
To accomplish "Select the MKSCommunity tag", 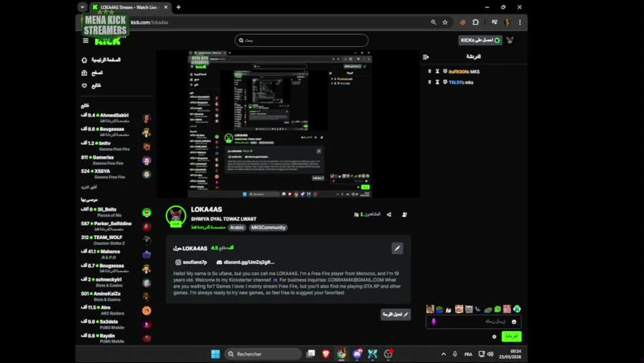I will tap(269, 227).
